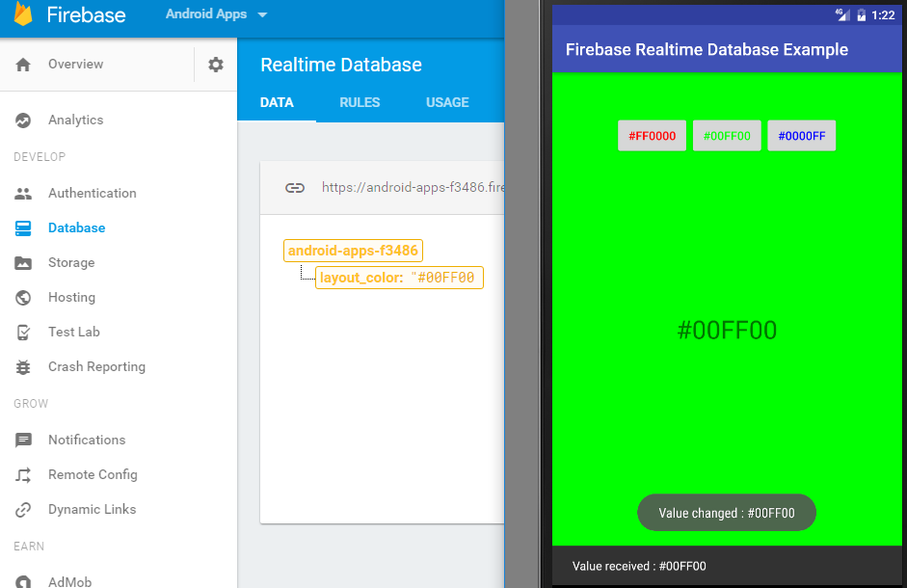Click the emulator 4G signal icon
This screenshot has width=907, height=588.
click(x=842, y=15)
